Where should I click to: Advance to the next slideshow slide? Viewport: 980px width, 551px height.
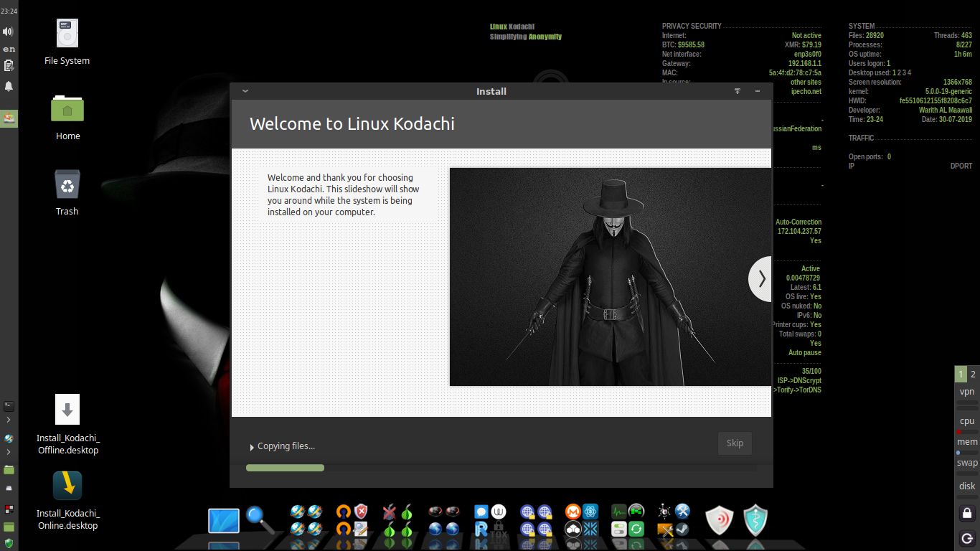760,278
